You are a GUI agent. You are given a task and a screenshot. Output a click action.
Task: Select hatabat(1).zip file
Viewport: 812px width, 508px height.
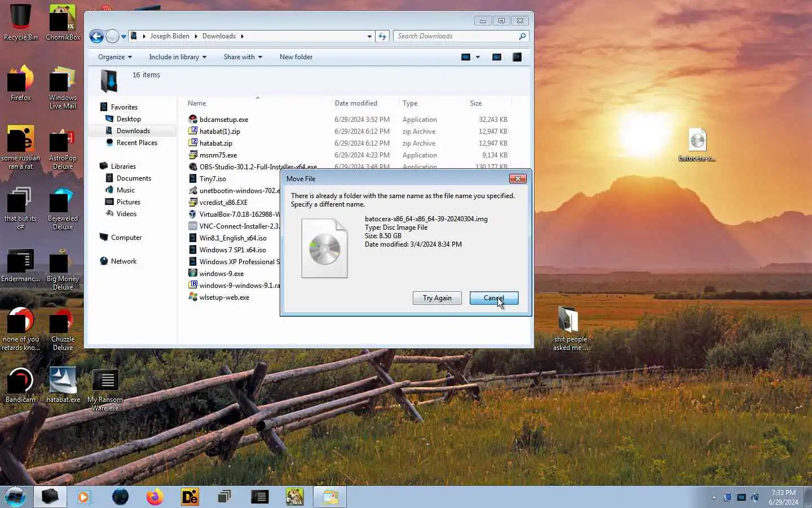(x=220, y=132)
